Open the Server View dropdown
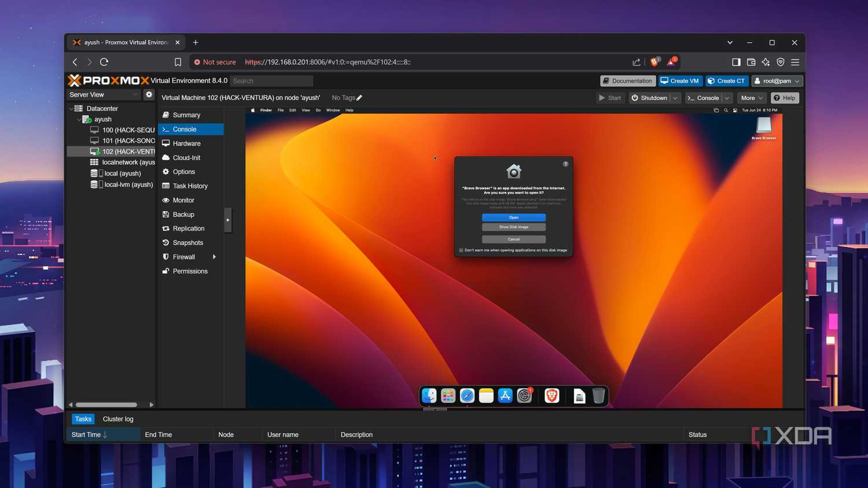The width and height of the screenshot is (868, 488). [x=104, y=94]
